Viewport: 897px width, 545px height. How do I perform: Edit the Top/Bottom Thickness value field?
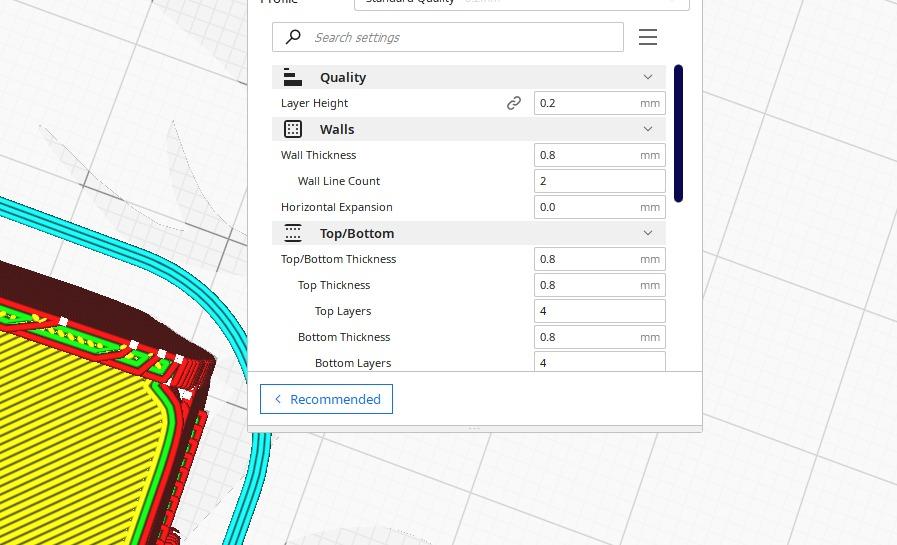[600, 259]
